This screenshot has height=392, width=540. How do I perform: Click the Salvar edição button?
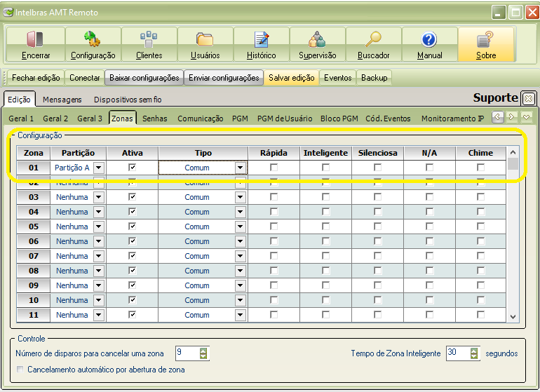click(291, 78)
